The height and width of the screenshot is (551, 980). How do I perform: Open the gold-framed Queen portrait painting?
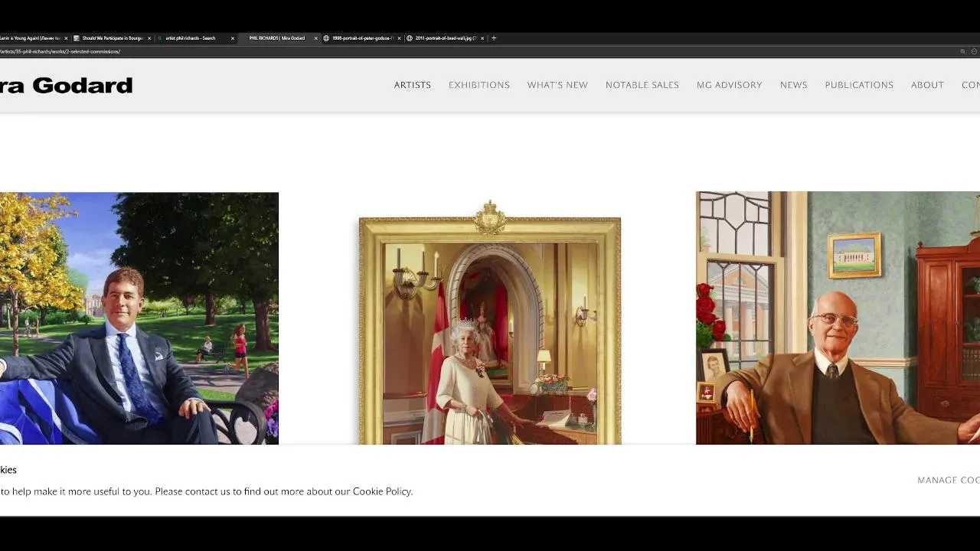[x=490, y=323]
